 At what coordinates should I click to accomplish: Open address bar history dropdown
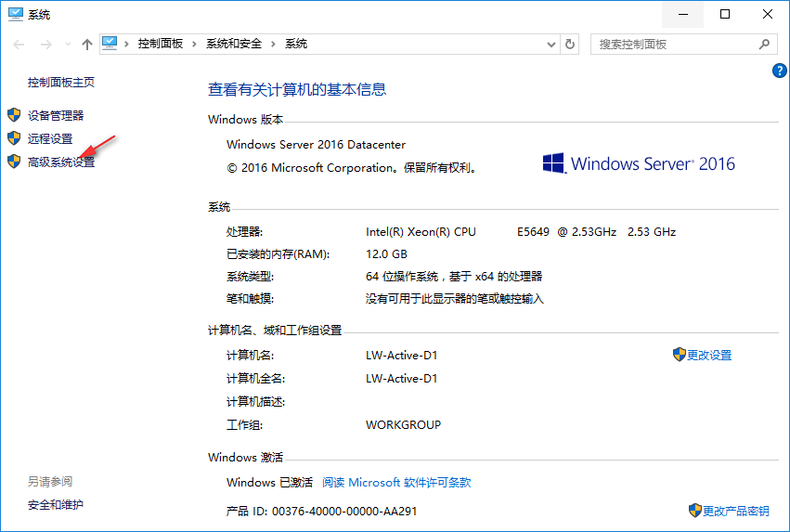coord(551,45)
